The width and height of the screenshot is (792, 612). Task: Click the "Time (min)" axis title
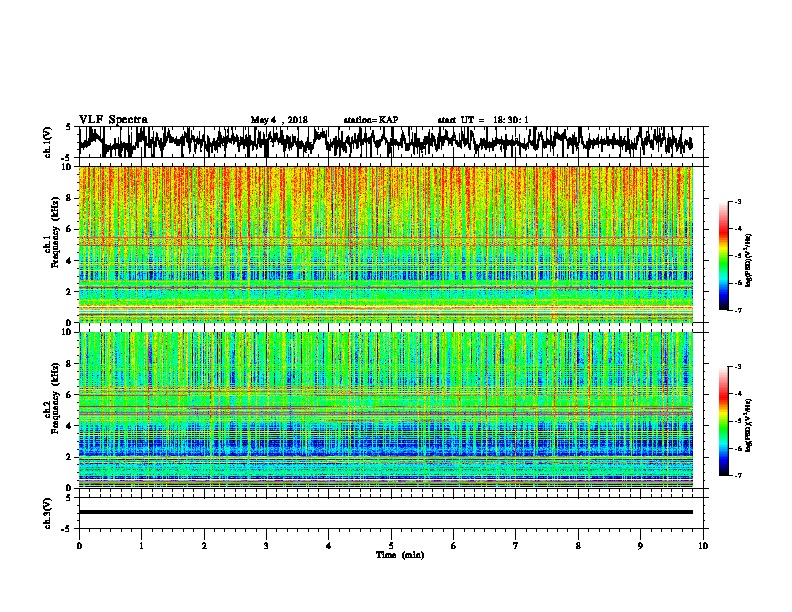(400, 555)
